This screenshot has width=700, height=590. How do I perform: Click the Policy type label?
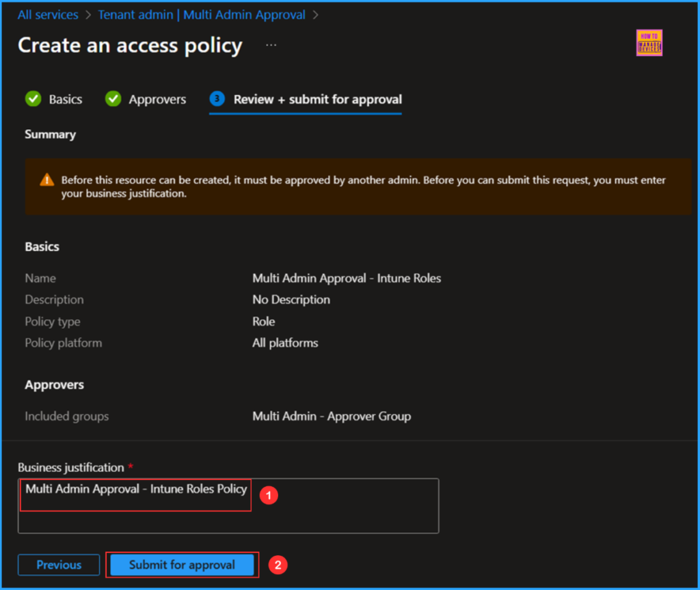[53, 321]
